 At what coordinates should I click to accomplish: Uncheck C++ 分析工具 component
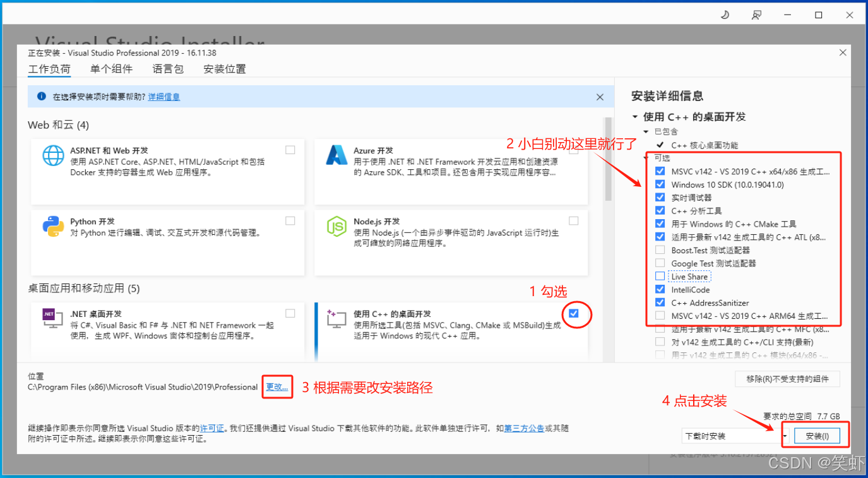pos(660,210)
